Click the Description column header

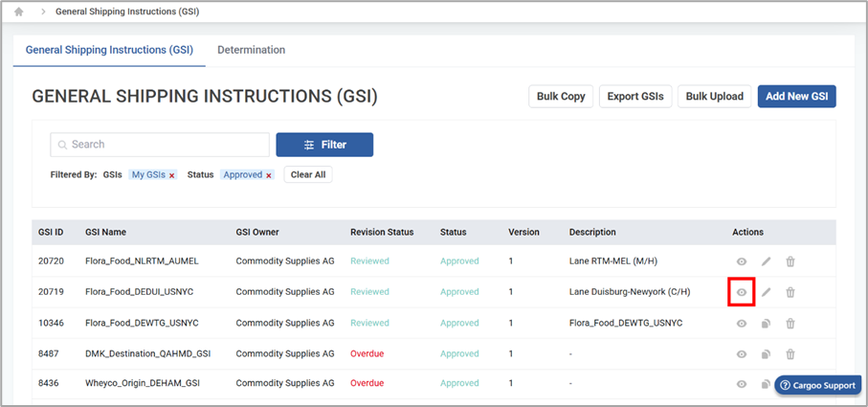pos(592,232)
